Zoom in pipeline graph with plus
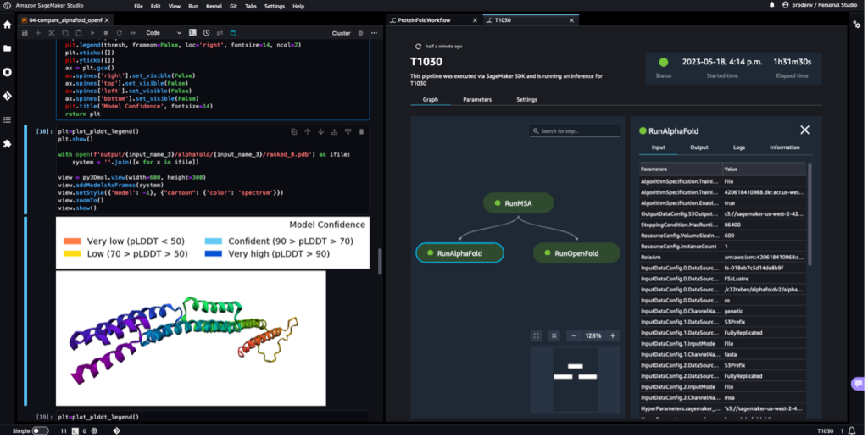 tap(613, 336)
